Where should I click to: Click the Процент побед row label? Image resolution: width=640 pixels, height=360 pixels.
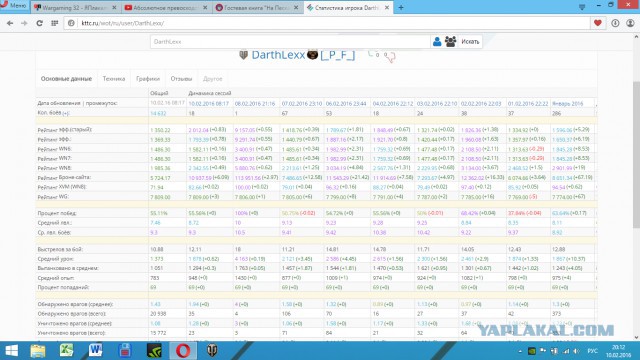57,213
